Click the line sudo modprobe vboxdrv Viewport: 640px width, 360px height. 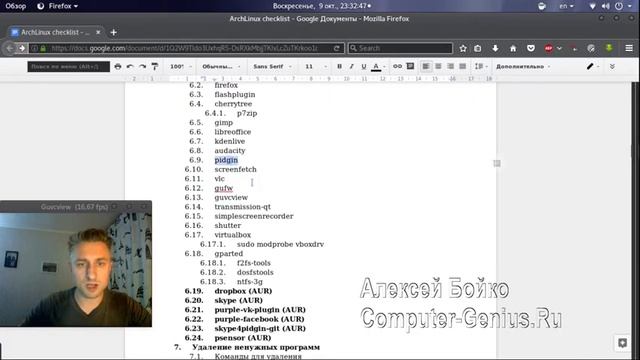(x=280, y=244)
